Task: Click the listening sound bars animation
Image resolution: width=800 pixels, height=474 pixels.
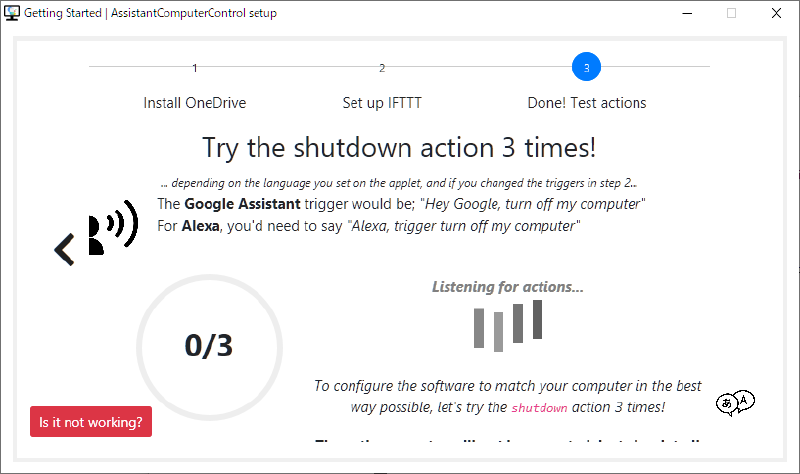Action: pos(508,326)
